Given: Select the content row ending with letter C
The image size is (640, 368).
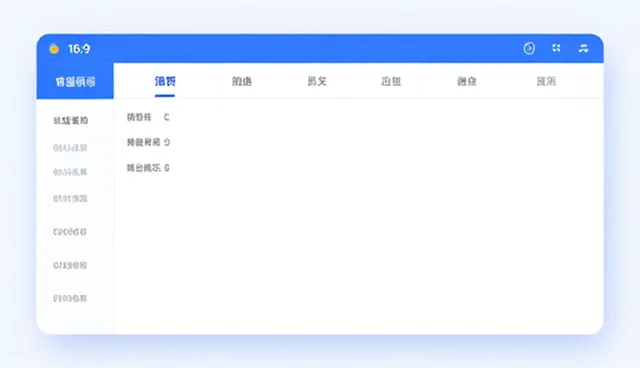Looking at the screenshot, I should [x=148, y=117].
